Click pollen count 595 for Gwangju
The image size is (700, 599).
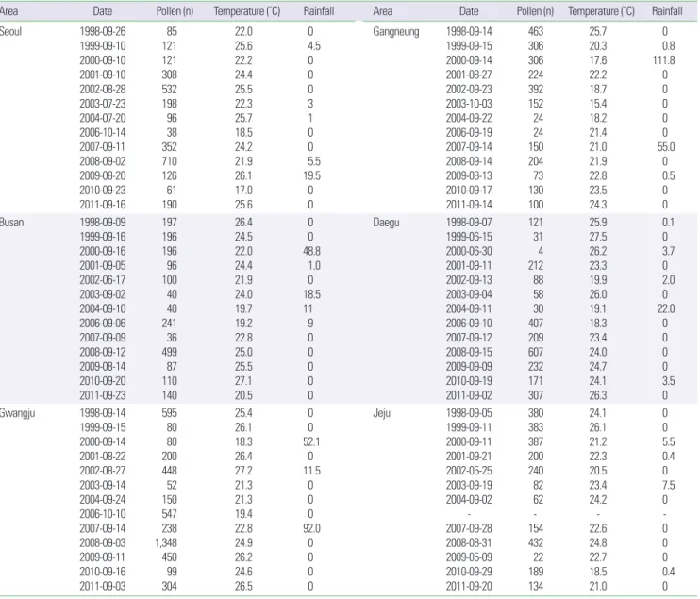[x=169, y=413]
